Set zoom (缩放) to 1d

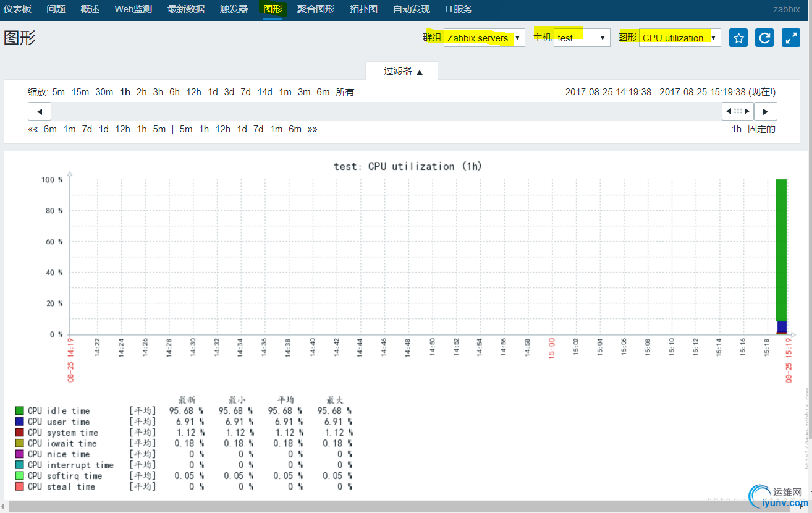[x=213, y=92]
